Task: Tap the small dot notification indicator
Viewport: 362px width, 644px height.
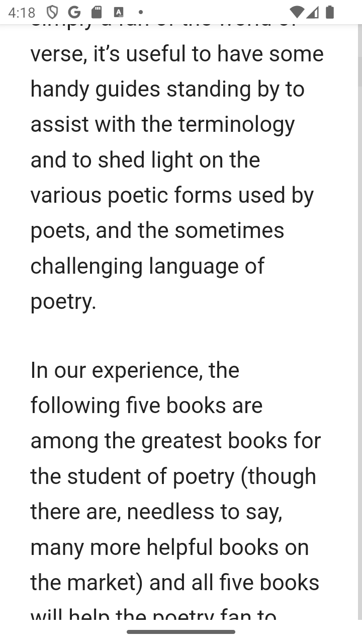Action: (141, 12)
